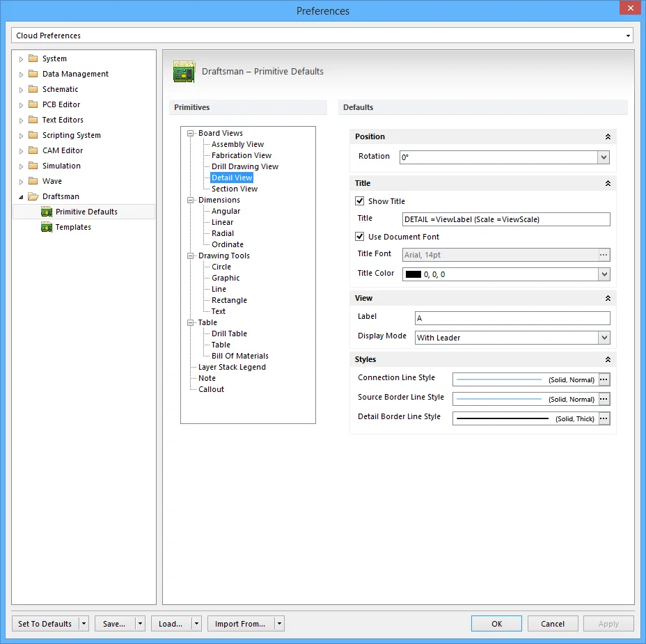The height and width of the screenshot is (644, 646).
Task: Select Ordinate dimension primitive
Action: [x=228, y=244]
